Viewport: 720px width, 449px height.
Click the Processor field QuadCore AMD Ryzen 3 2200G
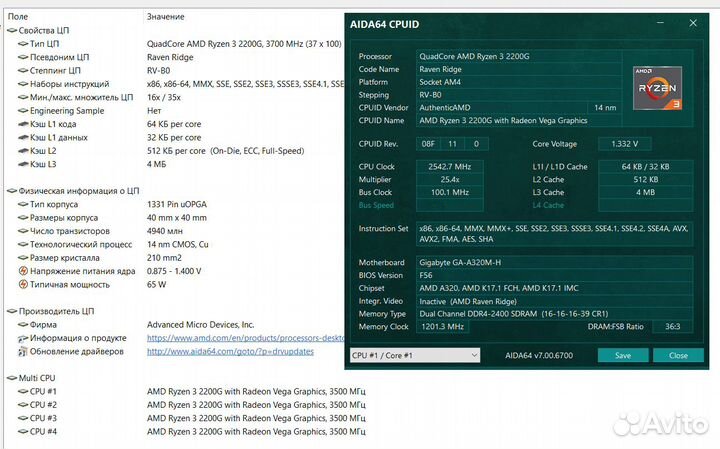(x=519, y=56)
